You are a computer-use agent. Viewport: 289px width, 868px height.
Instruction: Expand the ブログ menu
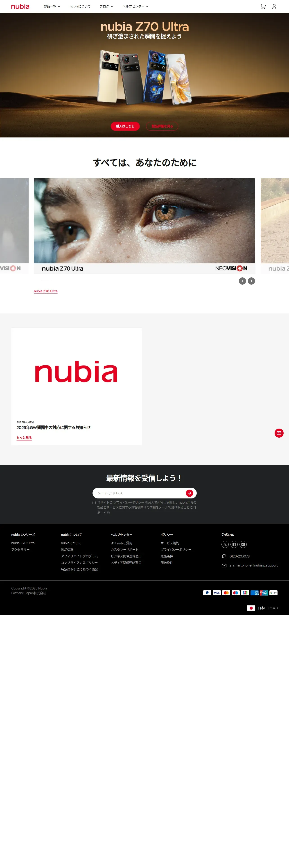[106, 6]
